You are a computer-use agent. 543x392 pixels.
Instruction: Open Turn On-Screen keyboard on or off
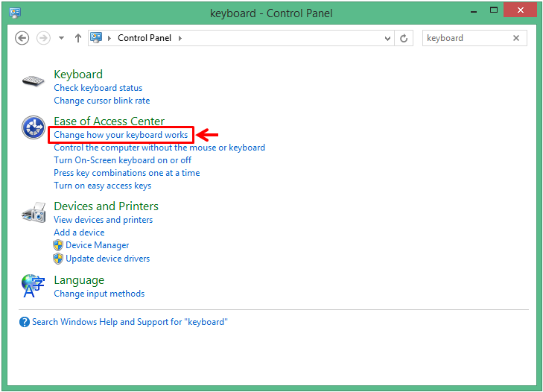pos(123,160)
